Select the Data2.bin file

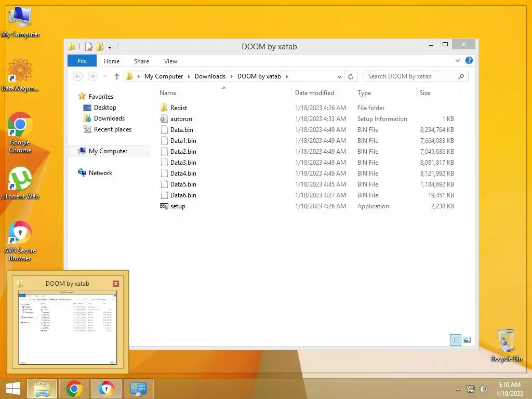tap(183, 151)
